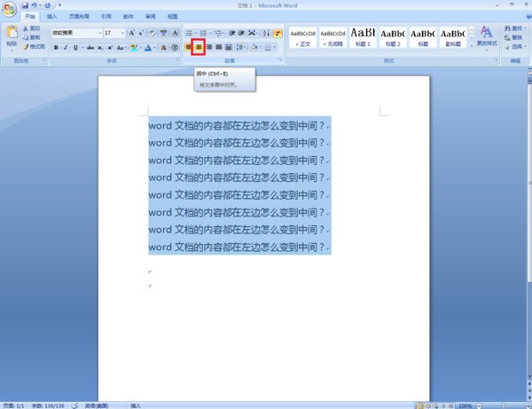Apply bulleted list icon
This screenshot has width=532, height=409.
189,33
